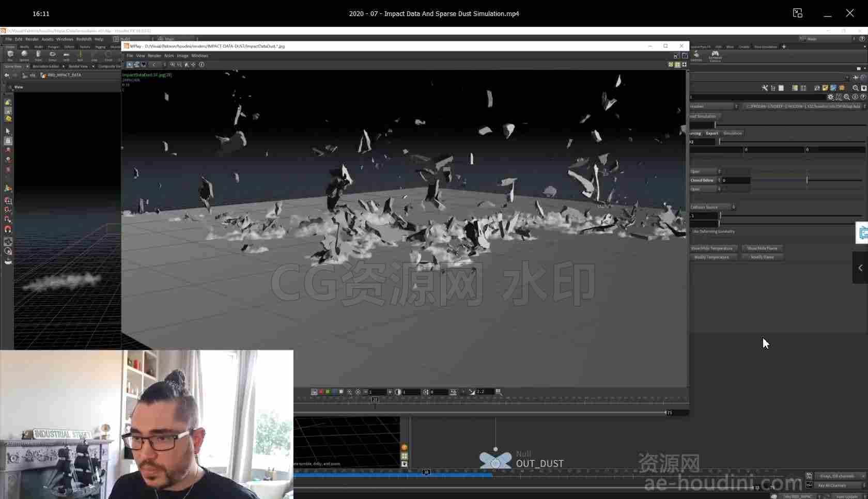868x499 pixels.
Task: Click the Box shelf tool in Houdini
Action: tap(10, 55)
